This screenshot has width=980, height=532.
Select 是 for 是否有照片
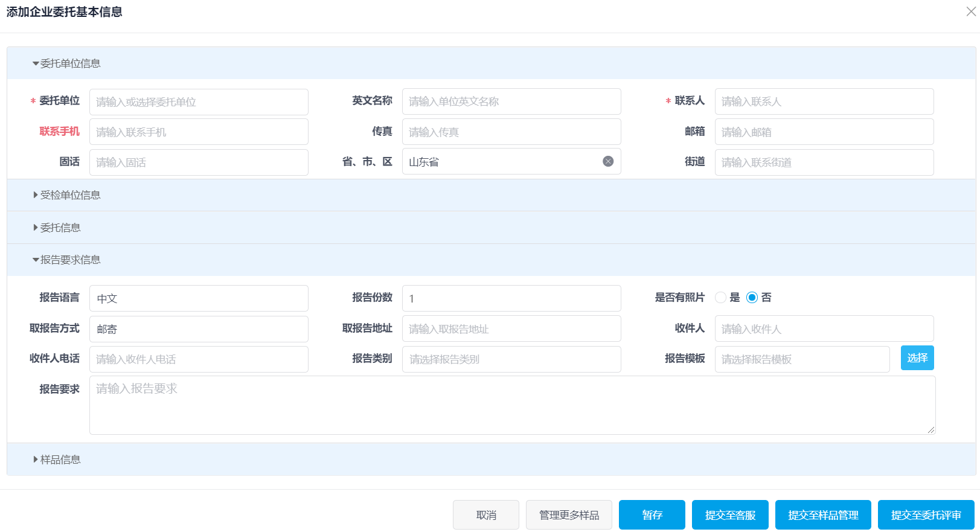tap(720, 297)
